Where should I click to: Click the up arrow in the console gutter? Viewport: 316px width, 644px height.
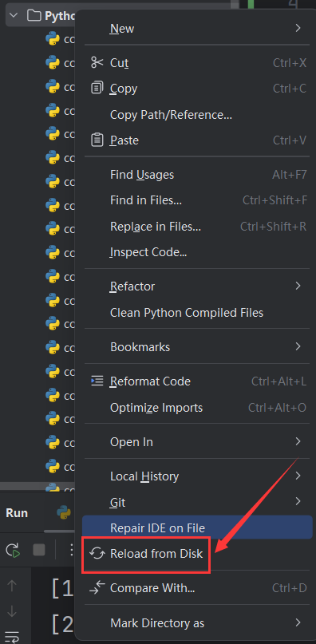(12, 586)
